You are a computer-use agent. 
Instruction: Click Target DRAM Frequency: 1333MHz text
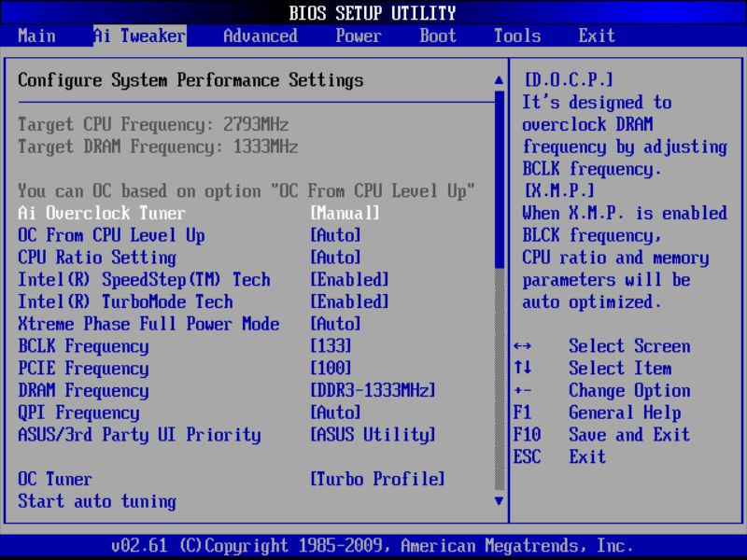tap(158, 147)
